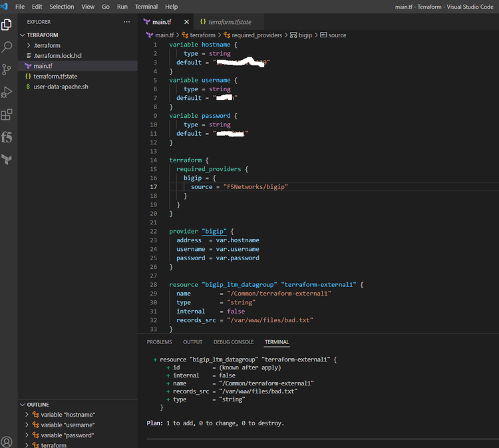Open the Extensions view icon
Screen dimensions: 499x448
point(7,114)
